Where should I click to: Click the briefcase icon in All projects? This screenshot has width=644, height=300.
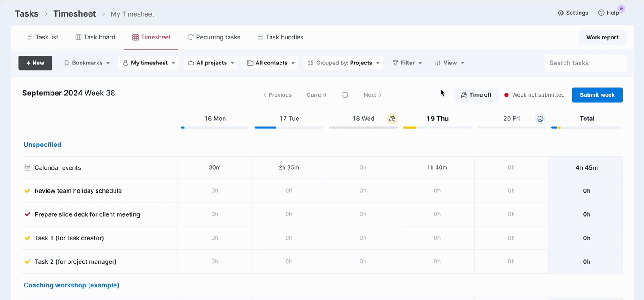point(191,63)
